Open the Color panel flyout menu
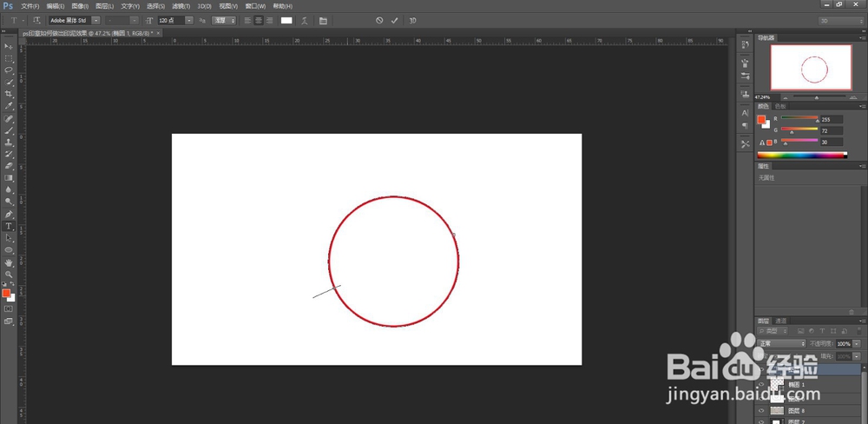 (863, 106)
